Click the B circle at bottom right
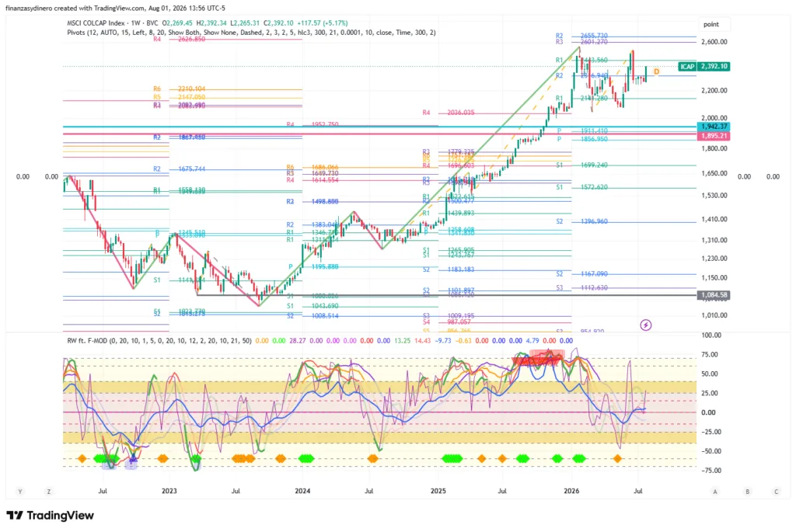 tap(747, 492)
